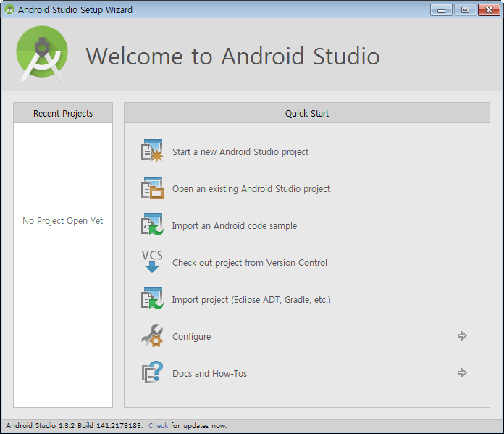Maximize the Setup Wizard window
Image resolution: width=504 pixels, height=434 pixels.
pos(465,10)
